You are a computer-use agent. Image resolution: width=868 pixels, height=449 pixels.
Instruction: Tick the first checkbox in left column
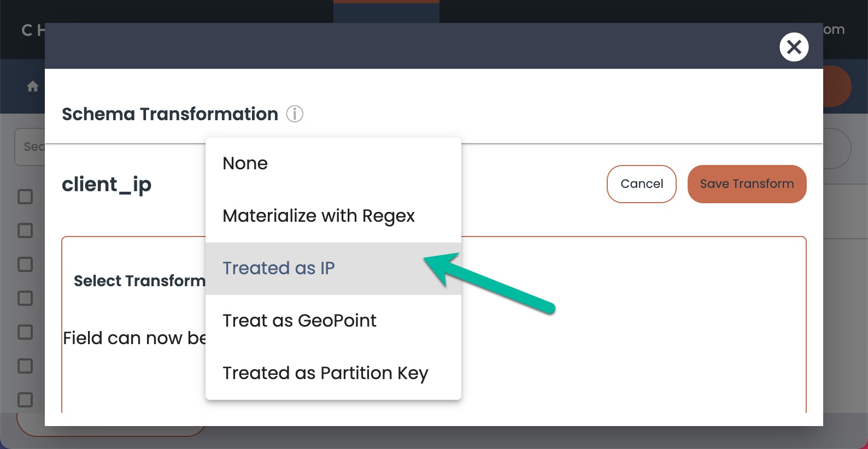coord(25,197)
